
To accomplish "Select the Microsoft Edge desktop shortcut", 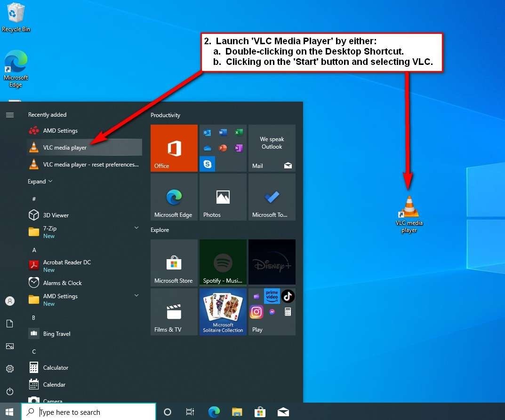I will pos(16,69).
